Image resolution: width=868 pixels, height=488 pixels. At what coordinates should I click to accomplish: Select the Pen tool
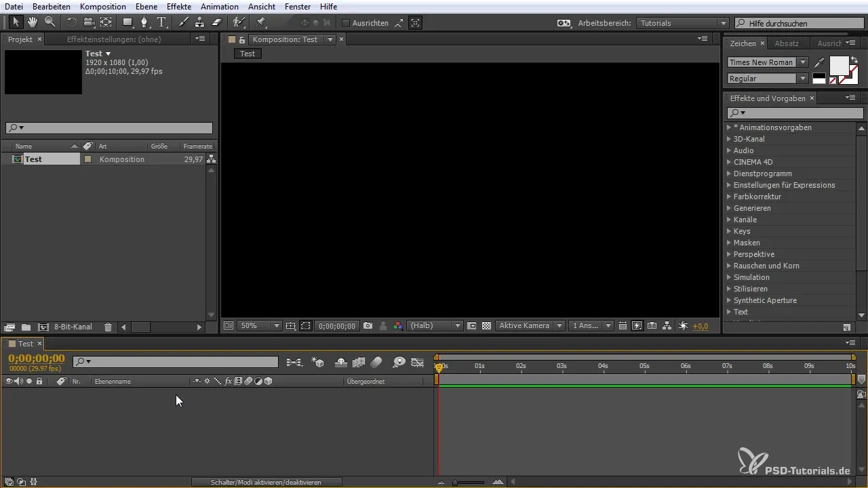144,22
